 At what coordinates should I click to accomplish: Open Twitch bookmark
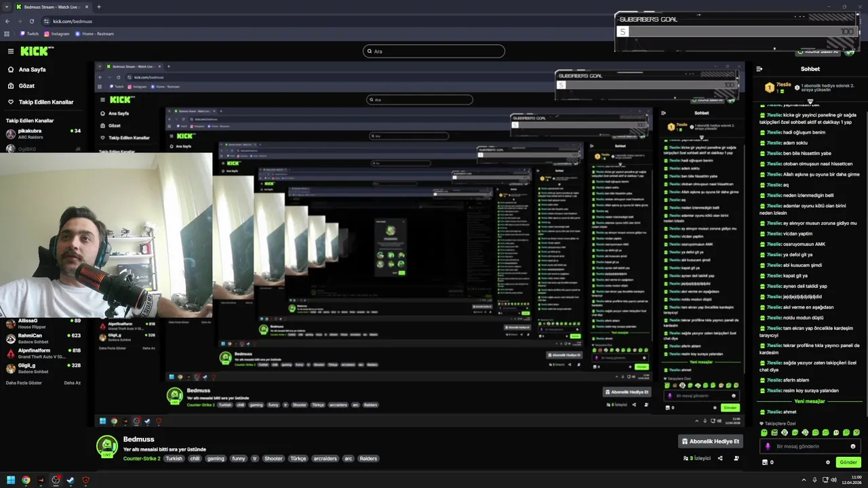click(29, 33)
